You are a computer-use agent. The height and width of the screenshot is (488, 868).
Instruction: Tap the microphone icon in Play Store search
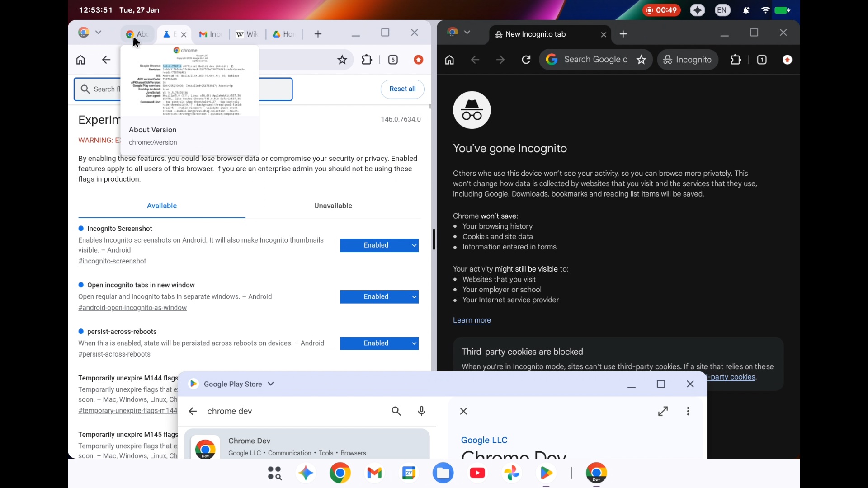click(x=421, y=411)
